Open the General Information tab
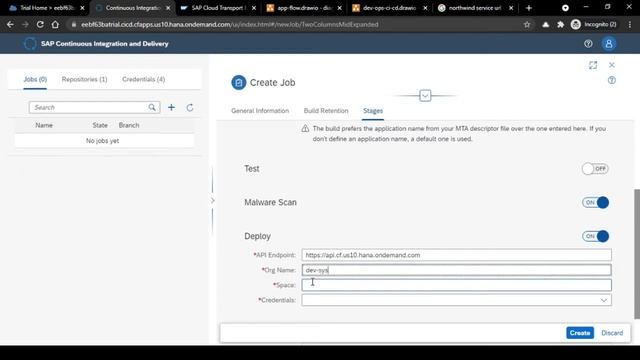640x360 pixels. point(260,111)
